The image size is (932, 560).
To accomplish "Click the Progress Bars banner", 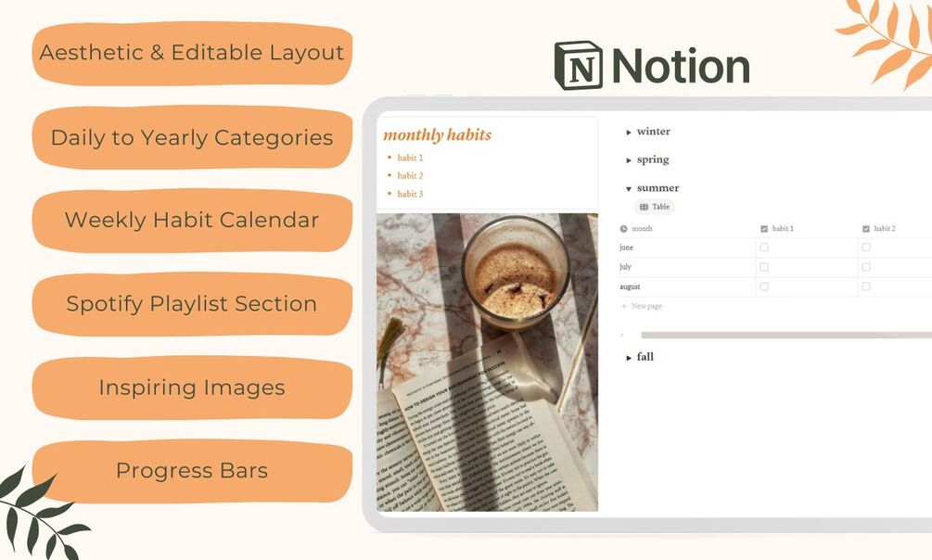I will point(192,471).
